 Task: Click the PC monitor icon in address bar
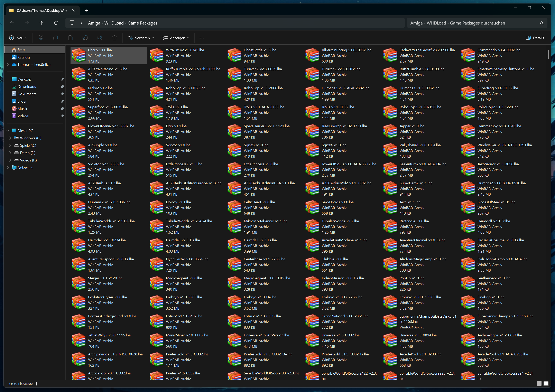72,23
